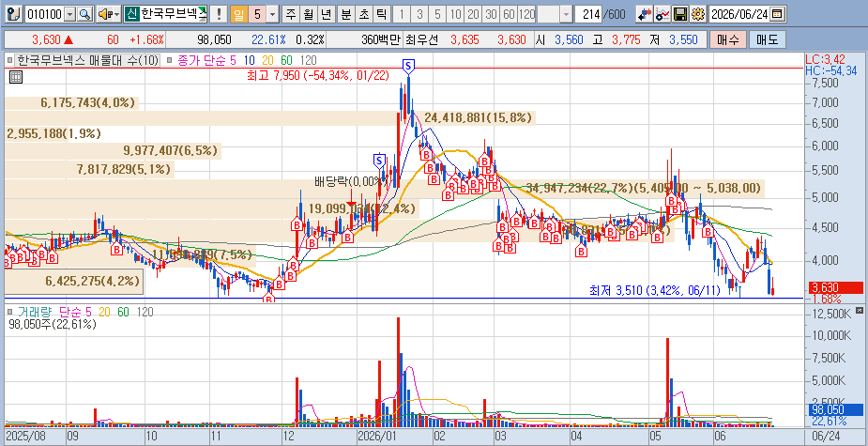Click the blue-red arrows chart icon
This screenshot has width=868, height=446.
pos(643,14)
